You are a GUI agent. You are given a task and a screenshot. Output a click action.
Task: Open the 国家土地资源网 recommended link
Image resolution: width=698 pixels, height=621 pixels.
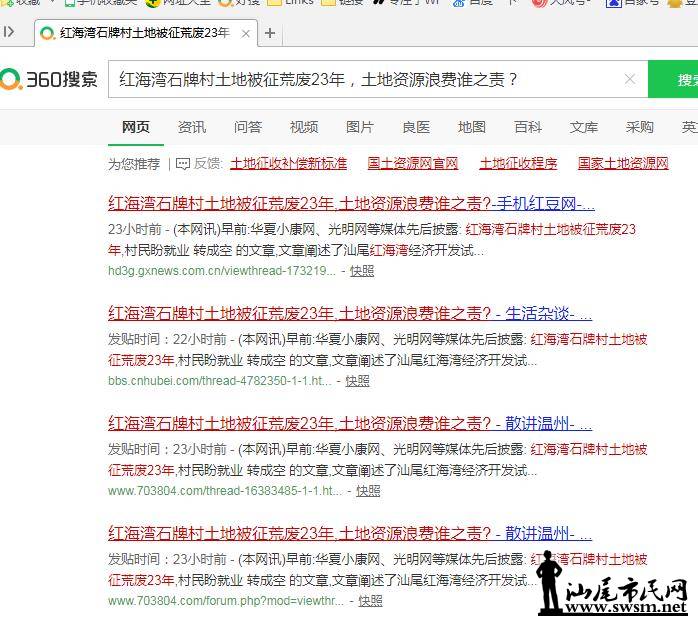(x=623, y=163)
